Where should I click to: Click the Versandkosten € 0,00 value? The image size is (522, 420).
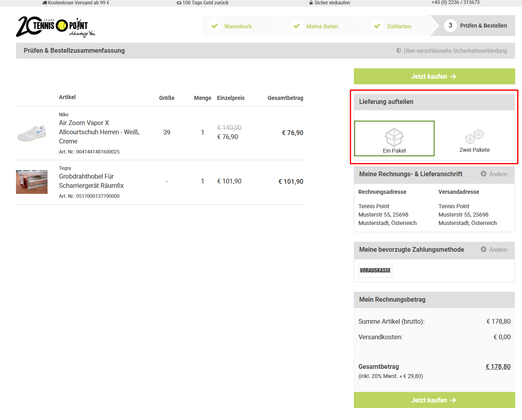502,337
